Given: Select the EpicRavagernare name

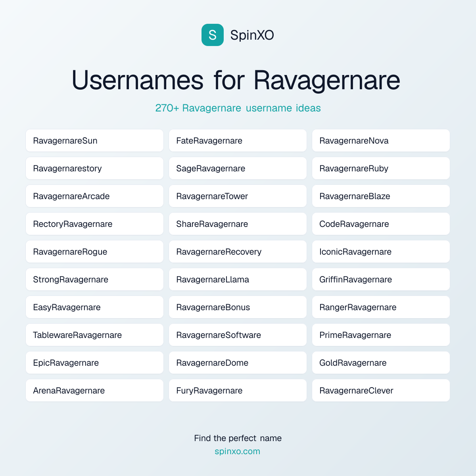Looking at the screenshot, I should point(94,363).
